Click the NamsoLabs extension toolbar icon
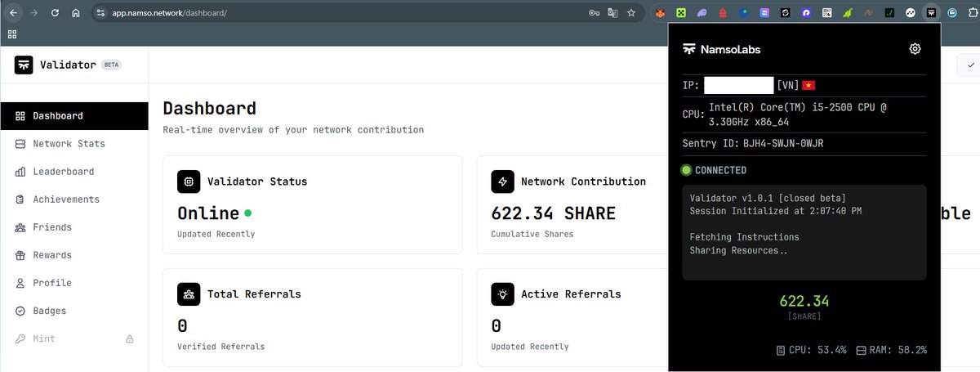 (931, 13)
